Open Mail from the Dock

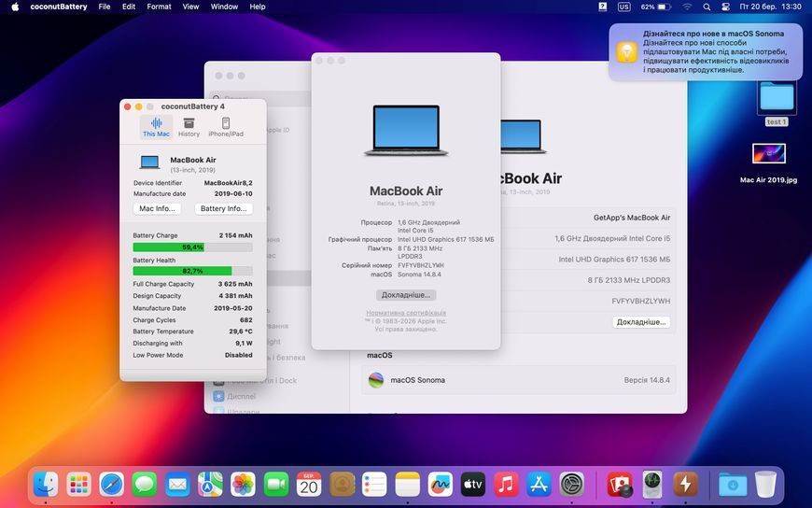[x=177, y=484]
